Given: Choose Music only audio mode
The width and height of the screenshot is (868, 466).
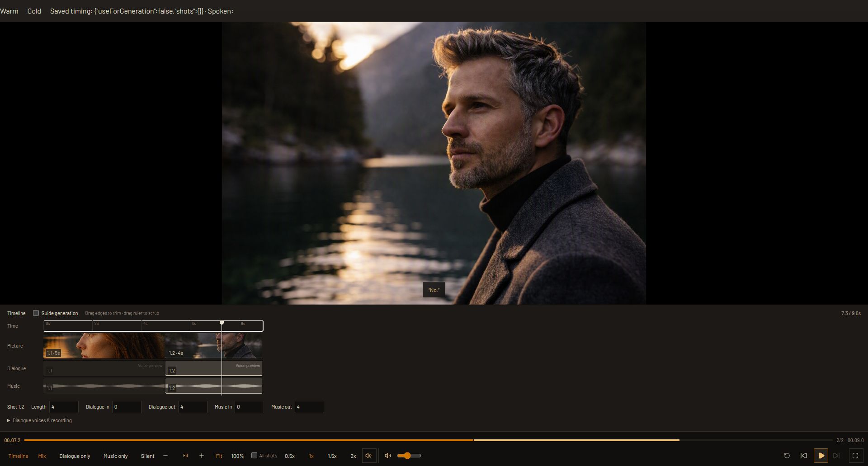Looking at the screenshot, I should point(115,456).
